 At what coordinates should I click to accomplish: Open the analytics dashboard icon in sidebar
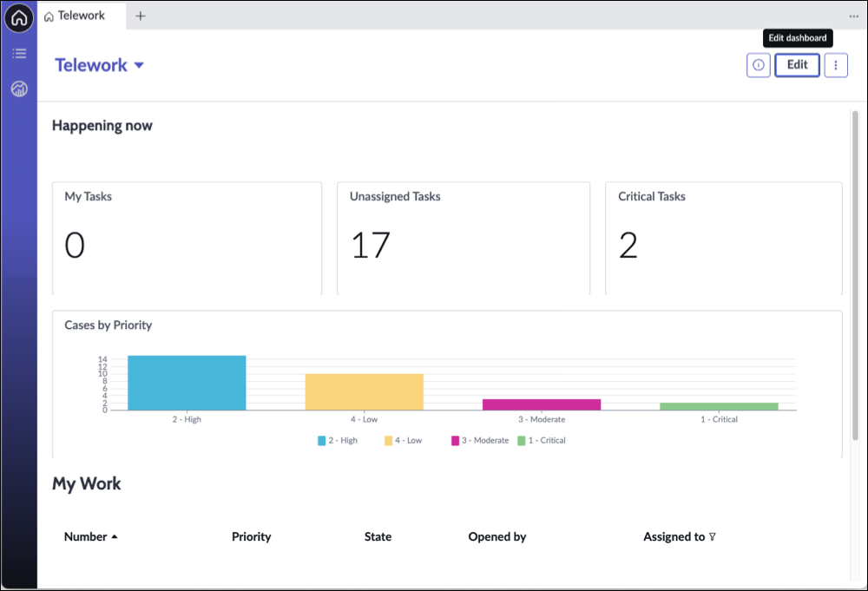pyautogui.click(x=19, y=89)
